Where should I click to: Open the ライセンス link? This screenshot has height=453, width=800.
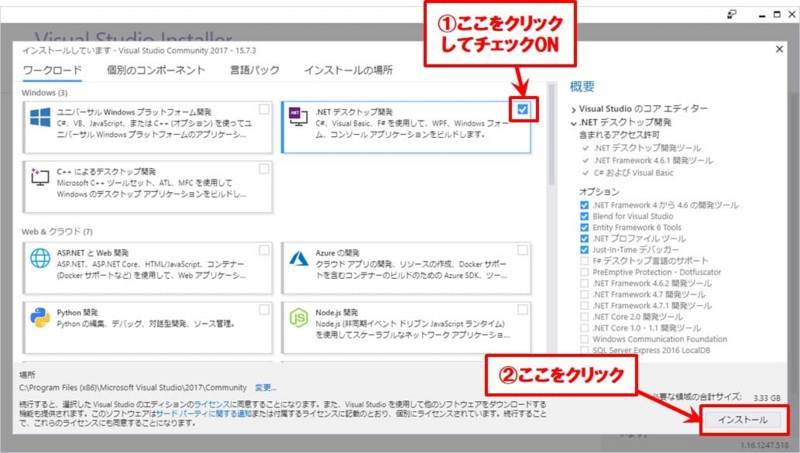point(212,404)
